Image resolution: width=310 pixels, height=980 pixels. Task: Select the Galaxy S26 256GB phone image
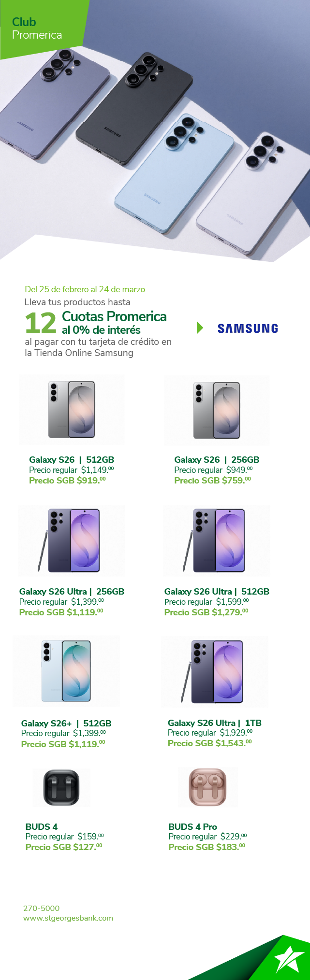217,410
